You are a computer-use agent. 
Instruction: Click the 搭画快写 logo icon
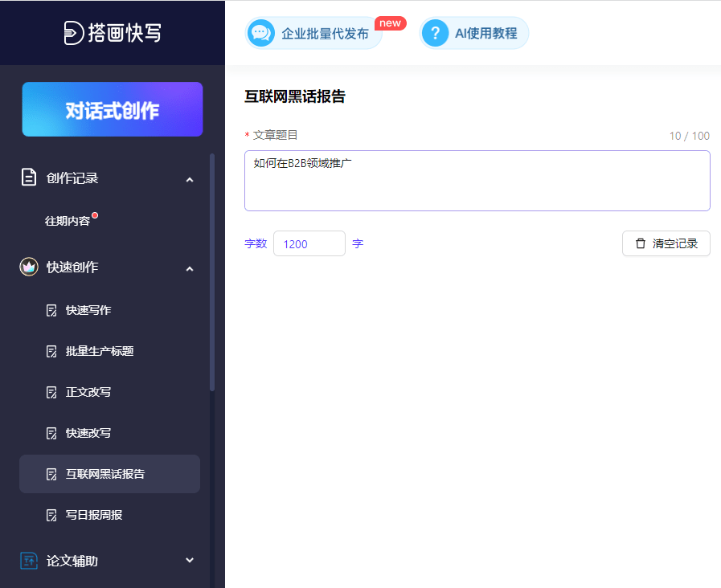(72, 33)
